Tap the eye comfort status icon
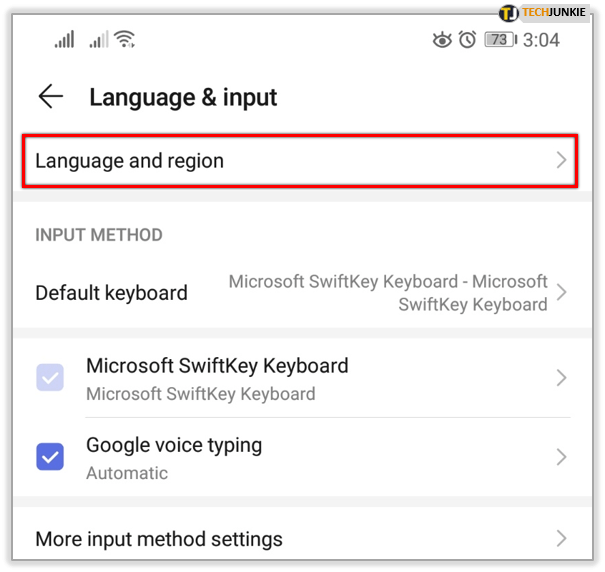This screenshot has height=572, width=605. click(442, 40)
